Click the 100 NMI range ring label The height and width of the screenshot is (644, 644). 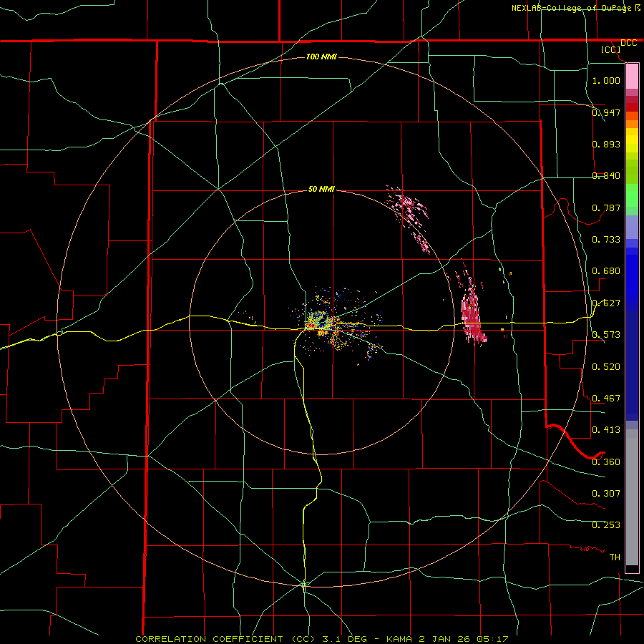(x=321, y=57)
